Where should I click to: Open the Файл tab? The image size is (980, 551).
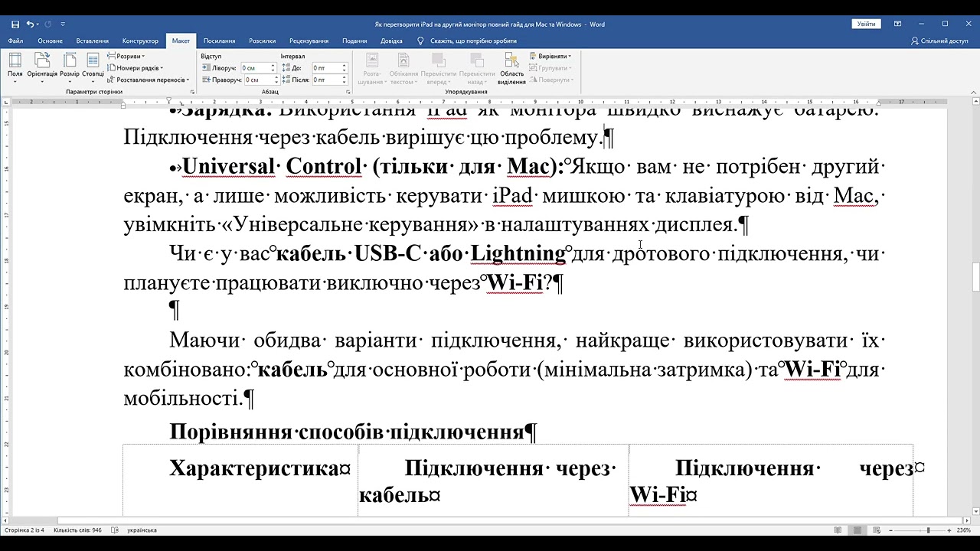(15, 41)
